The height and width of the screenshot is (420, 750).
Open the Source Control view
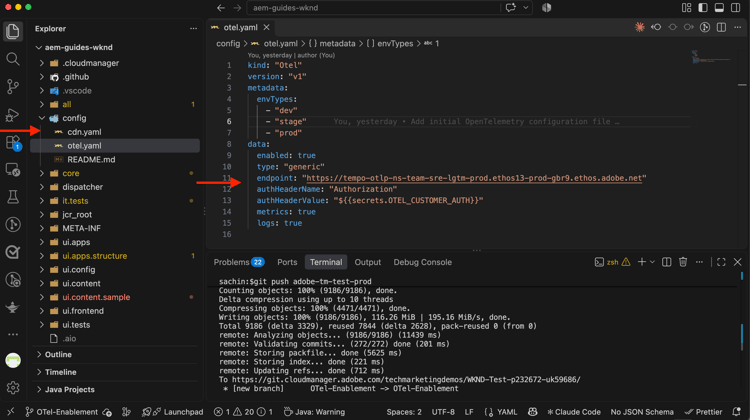[13, 87]
